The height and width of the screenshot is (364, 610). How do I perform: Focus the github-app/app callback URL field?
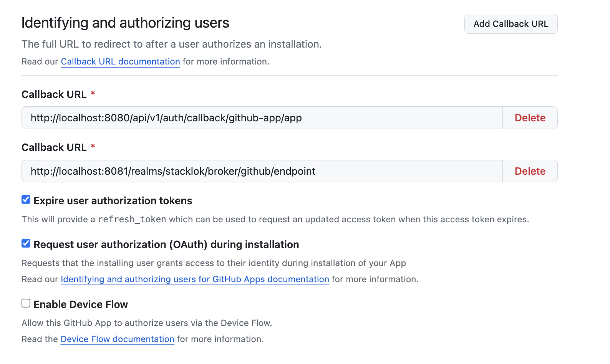click(x=262, y=118)
